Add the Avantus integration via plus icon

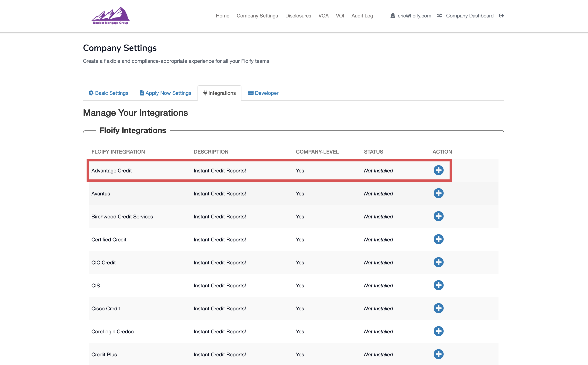[438, 193]
